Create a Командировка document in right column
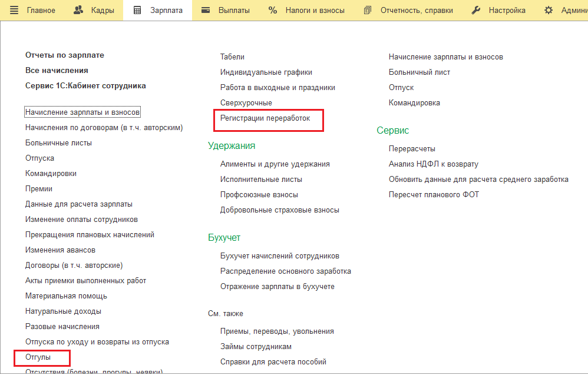The width and height of the screenshot is (588, 375). pyautogui.click(x=414, y=102)
